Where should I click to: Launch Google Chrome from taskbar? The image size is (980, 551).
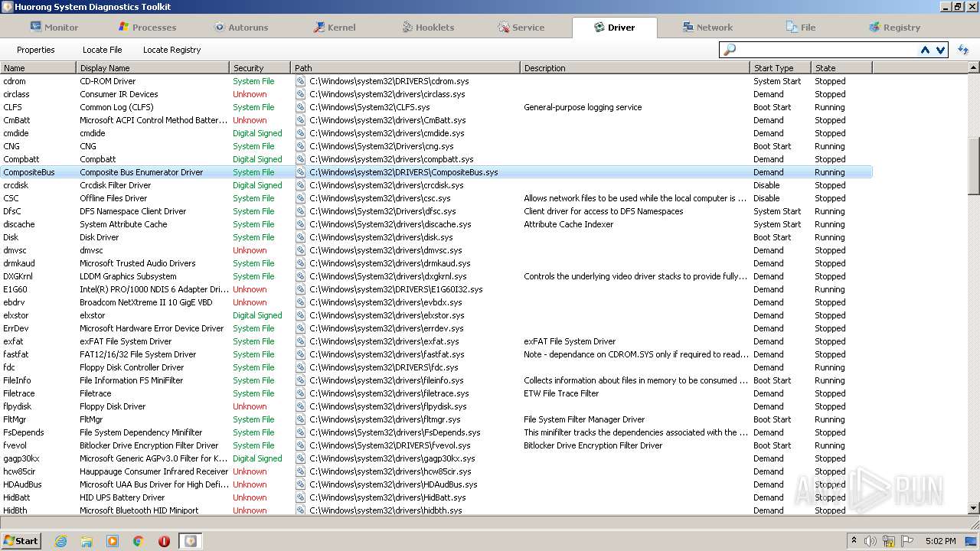139,541
